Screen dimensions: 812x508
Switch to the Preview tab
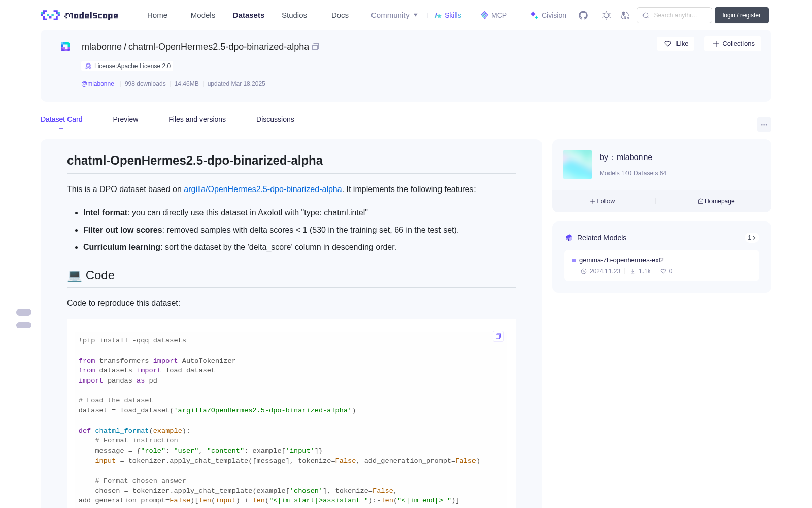tap(125, 119)
